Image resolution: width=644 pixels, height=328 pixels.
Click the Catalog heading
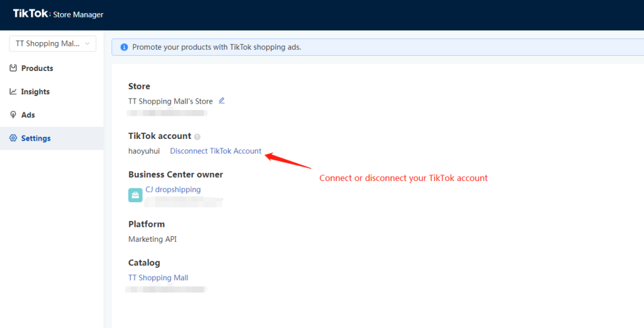click(144, 263)
